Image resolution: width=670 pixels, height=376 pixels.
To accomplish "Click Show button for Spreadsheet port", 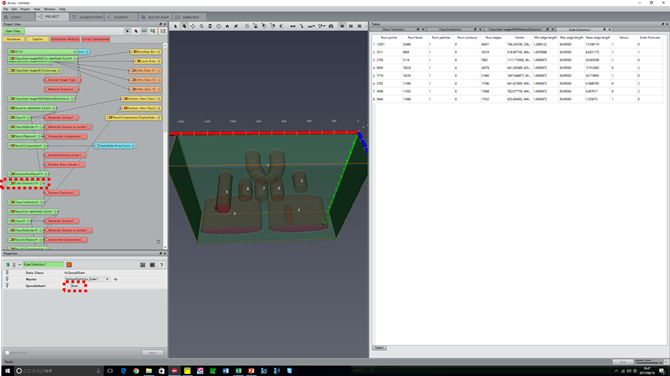I will (x=75, y=286).
